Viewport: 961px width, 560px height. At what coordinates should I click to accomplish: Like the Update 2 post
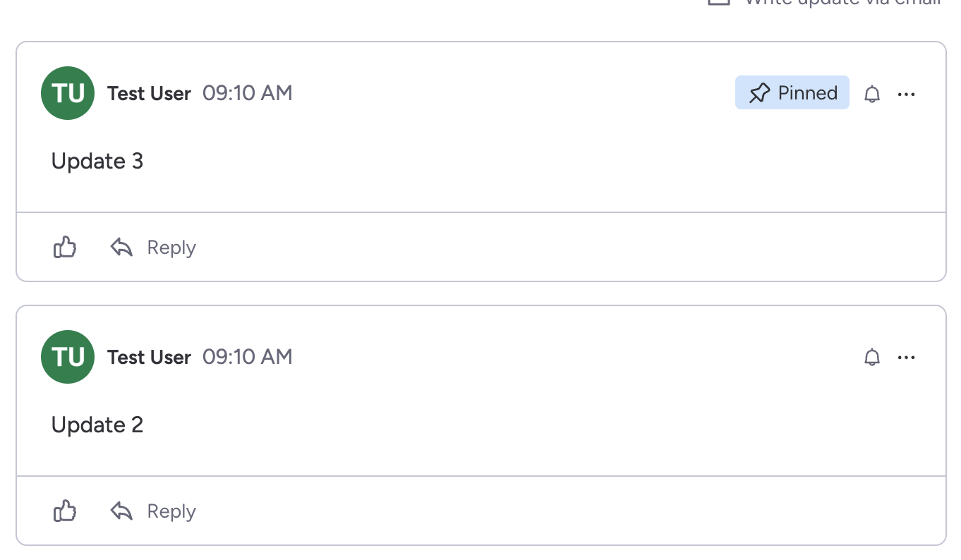point(65,511)
